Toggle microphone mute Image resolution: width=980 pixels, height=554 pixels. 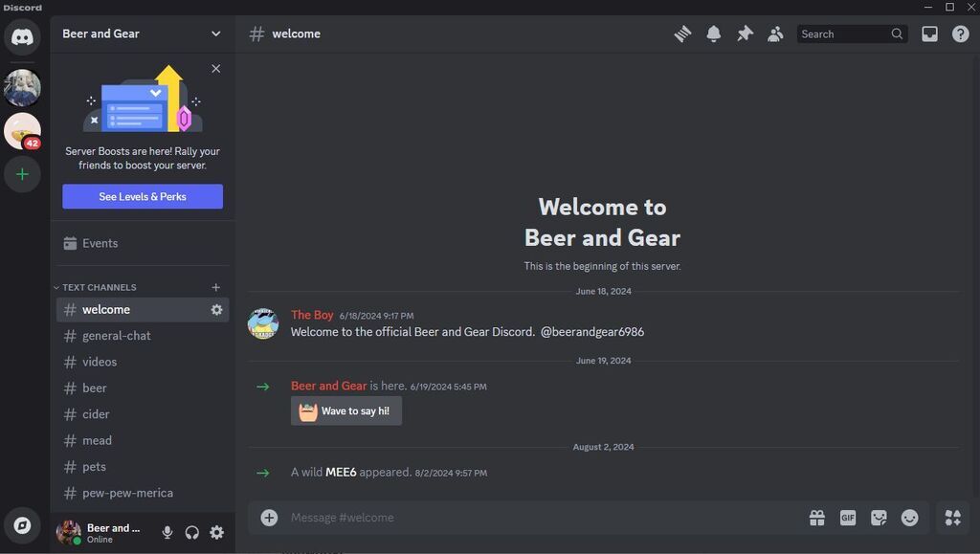(167, 533)
